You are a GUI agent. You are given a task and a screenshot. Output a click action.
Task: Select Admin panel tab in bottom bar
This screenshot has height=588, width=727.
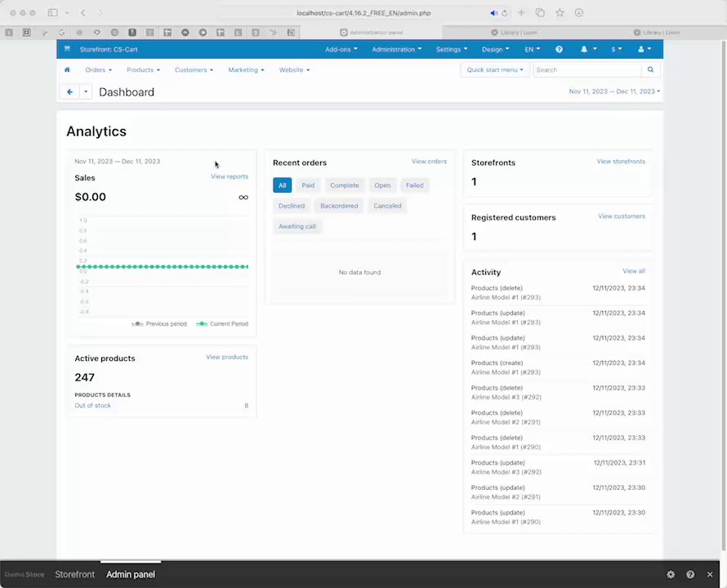pyautogui.click(x=131, y=574)
